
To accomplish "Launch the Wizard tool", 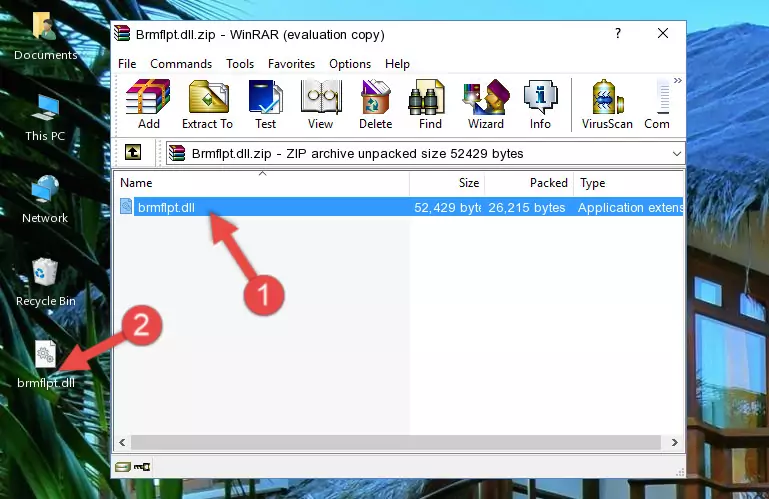I will (x=486, y=105).
